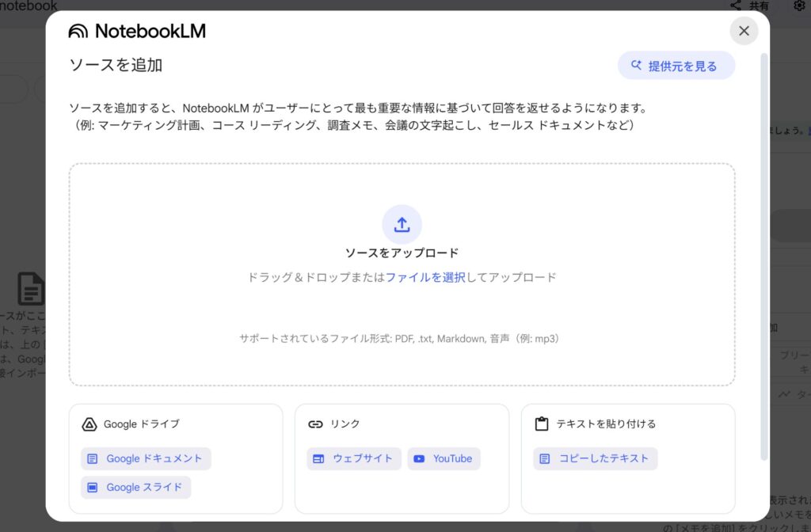
Task: Click the NotebookLM wordmark text
Action: tap(150, 31)
